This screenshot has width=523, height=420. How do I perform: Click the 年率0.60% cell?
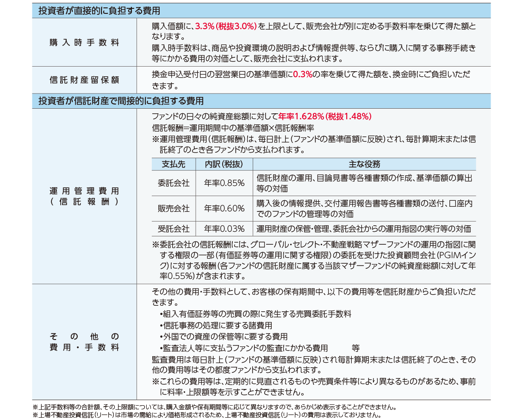(x=224, y=209)
